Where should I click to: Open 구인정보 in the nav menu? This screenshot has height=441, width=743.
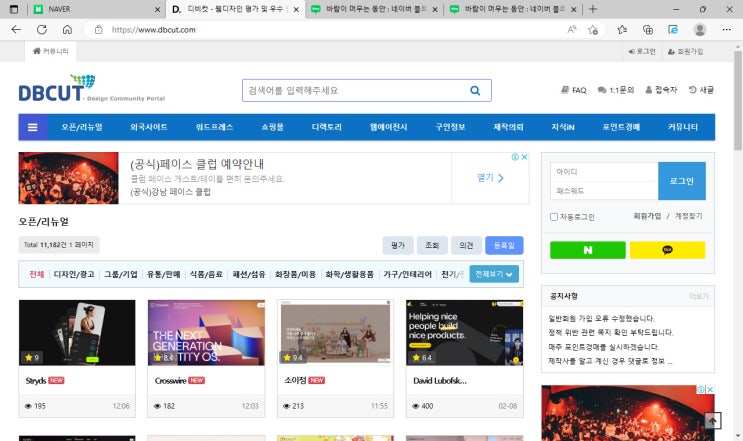point(450,127)
